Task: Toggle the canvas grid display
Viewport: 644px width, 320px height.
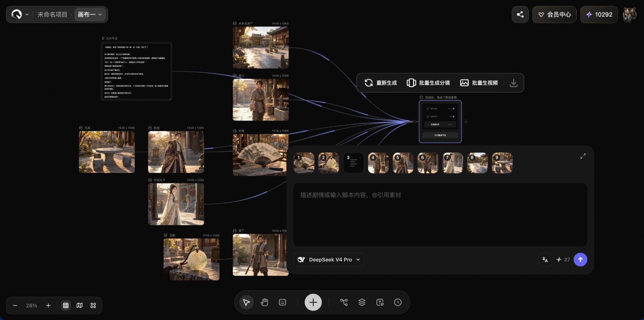Action: [x=66, y=306]
